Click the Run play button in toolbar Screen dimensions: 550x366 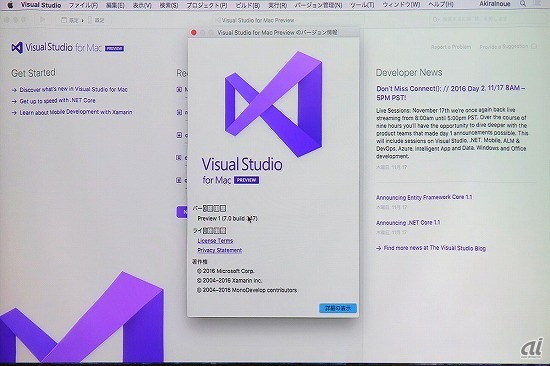[42, 20]
